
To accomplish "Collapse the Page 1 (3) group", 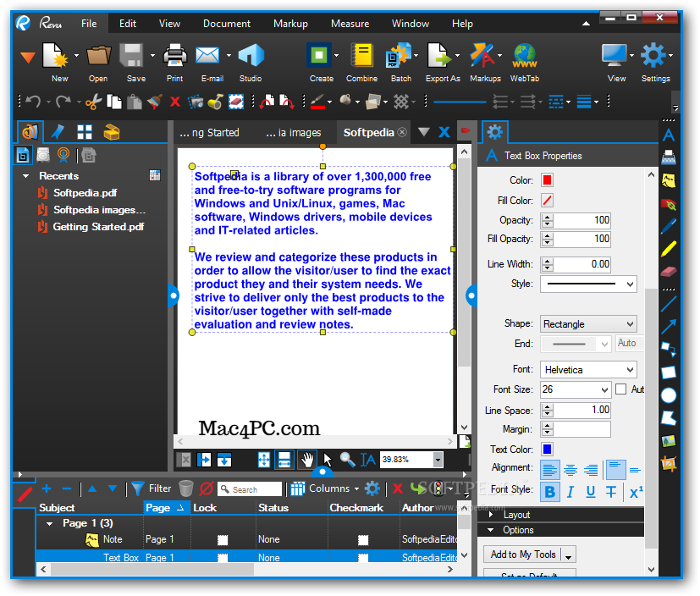I will (x=50, y=523).
